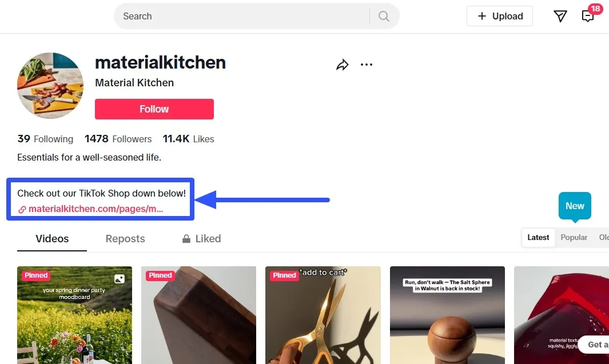The image size is (609, 364).
Task: Click inside the Search field
Action: point(229,17)
